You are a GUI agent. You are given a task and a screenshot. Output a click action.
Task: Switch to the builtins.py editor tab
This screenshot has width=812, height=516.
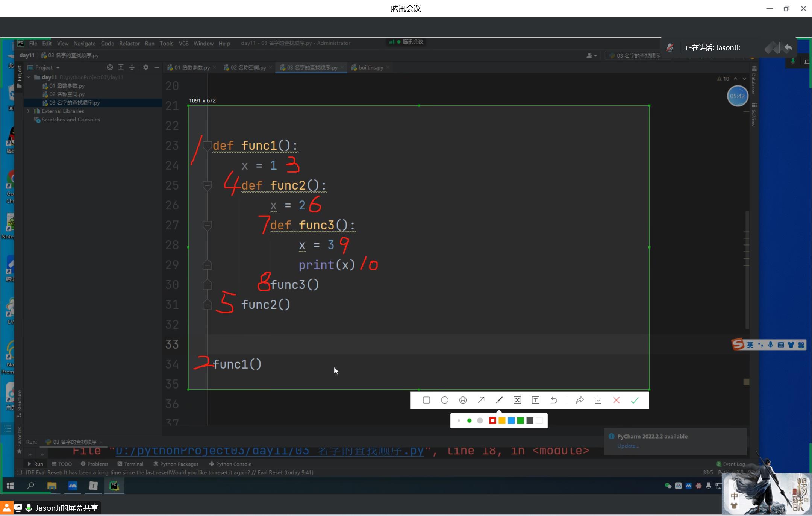pyautogui.click(x=370, y=67)
